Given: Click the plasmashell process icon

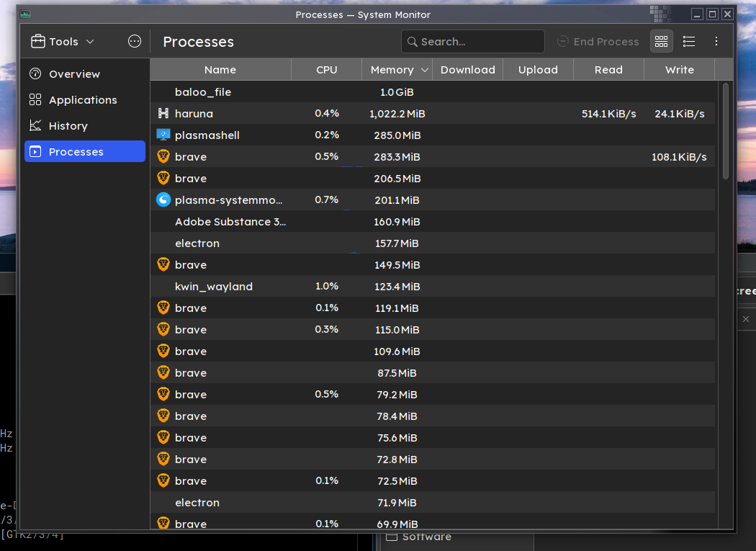Looking at the screenshot, I should 163,135.
